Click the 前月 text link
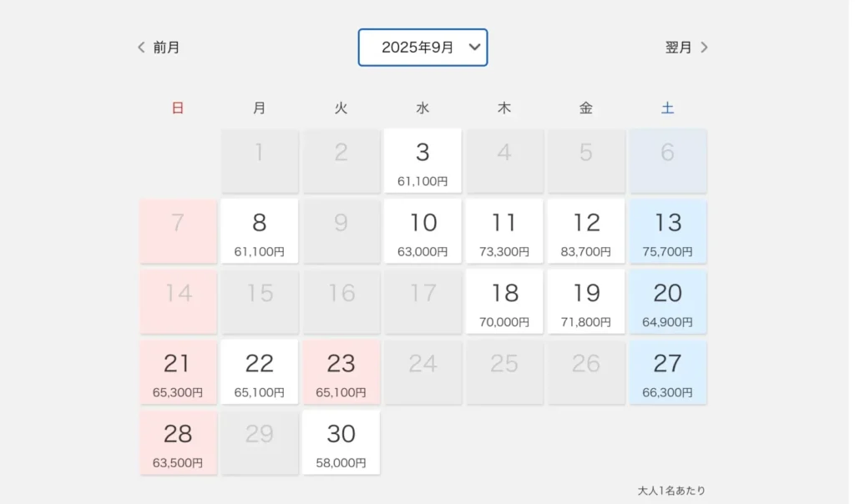The height and width of the screenshot is (504, 855). click(166, 48)
